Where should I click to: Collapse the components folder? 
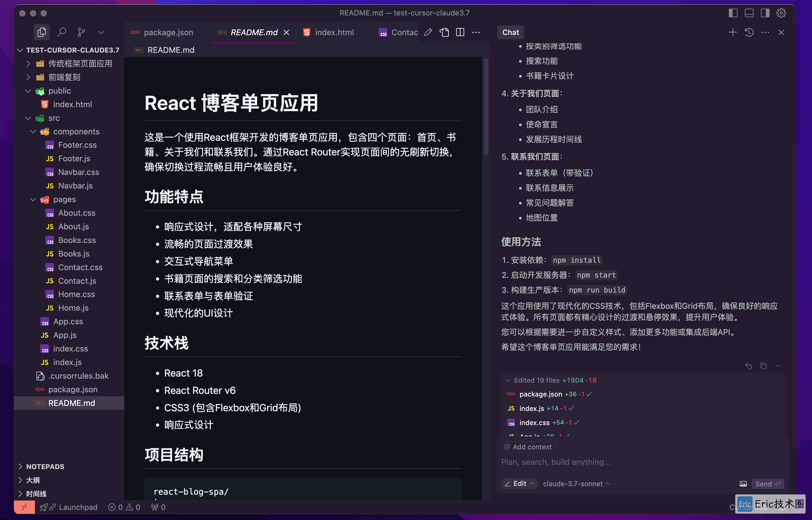coord(69,131)
